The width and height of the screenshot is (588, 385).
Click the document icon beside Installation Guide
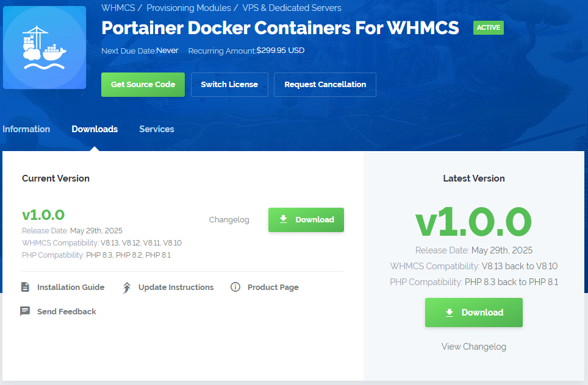coord(25,288)
